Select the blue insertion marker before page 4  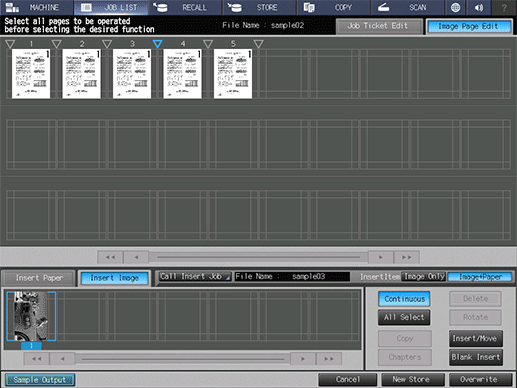click(x=157, y=44)
